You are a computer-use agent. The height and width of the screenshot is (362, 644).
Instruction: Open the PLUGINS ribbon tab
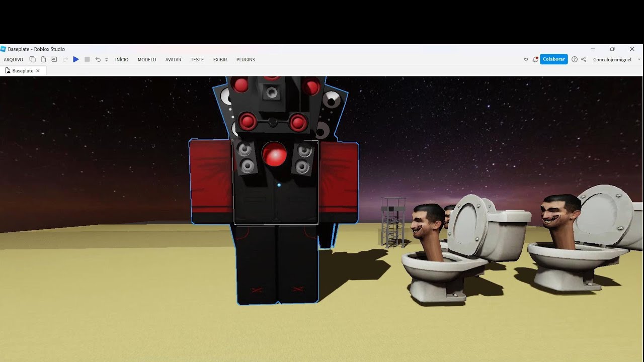(246, 59)
